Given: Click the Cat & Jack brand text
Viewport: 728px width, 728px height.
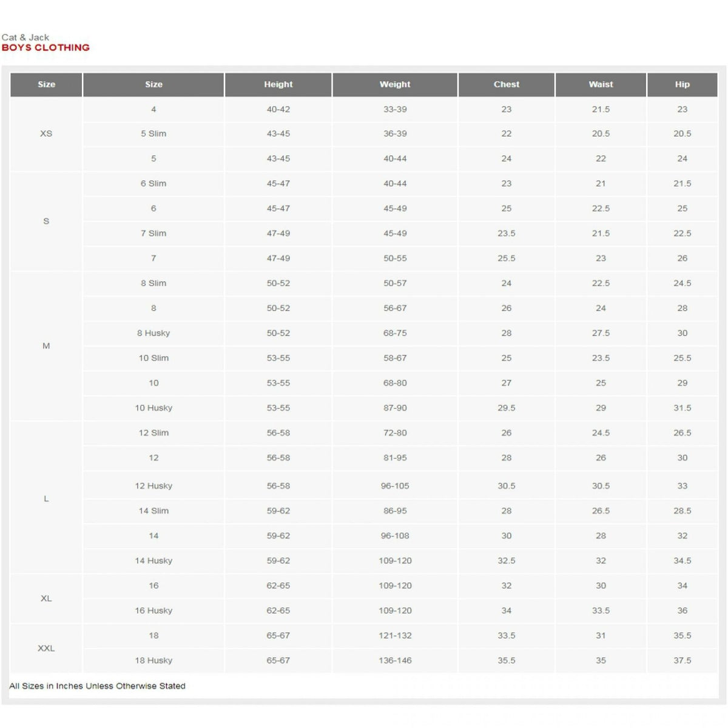Looking at the screenshot, I should click(x=25, y=37).
